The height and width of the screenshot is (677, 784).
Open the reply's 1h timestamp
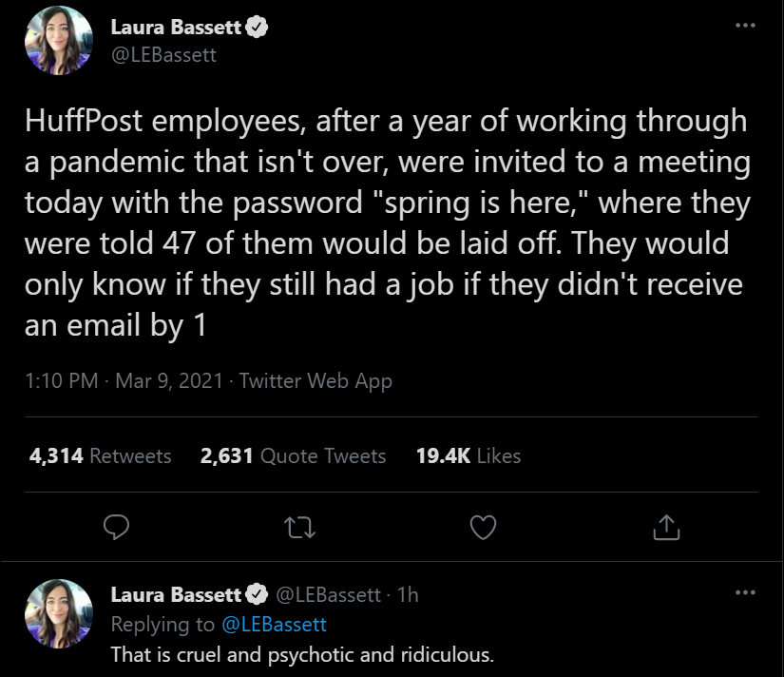[x=407, y=595]
